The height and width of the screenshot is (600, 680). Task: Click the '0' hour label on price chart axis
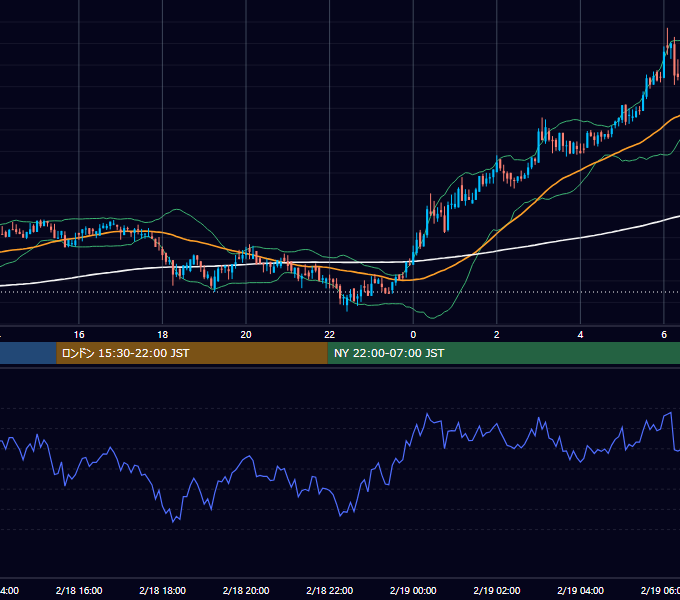point(413,335)
